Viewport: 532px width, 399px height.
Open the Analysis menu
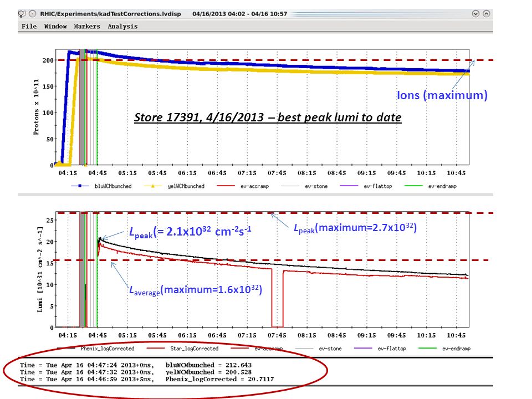[122, 27]
